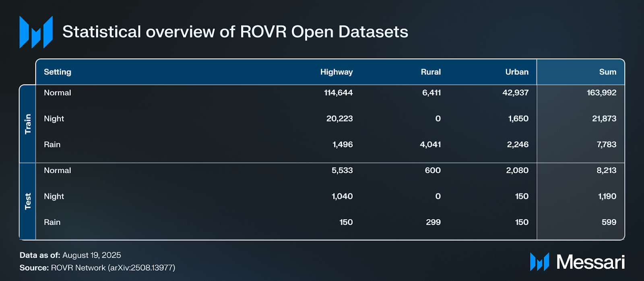This screenshot has height=281, width=644.
Task: Select the 'Night' row label under Train
Action: click(x=54, y=119)
